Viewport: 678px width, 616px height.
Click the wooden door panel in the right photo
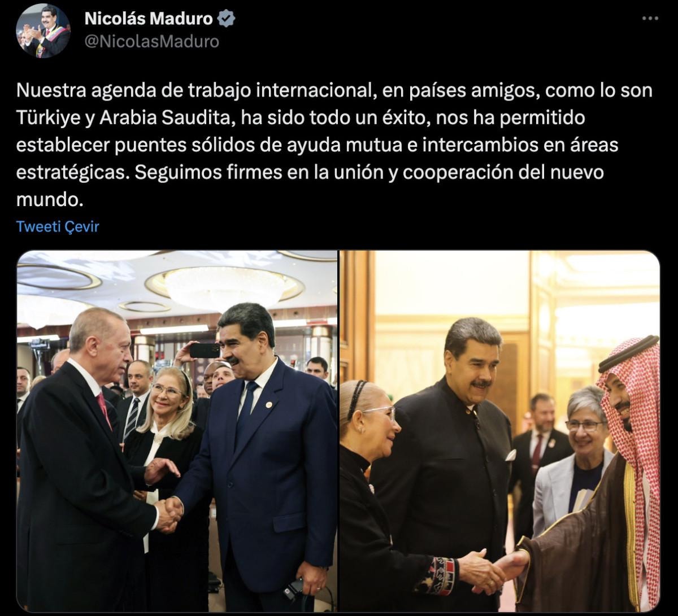tap(357, 322)
